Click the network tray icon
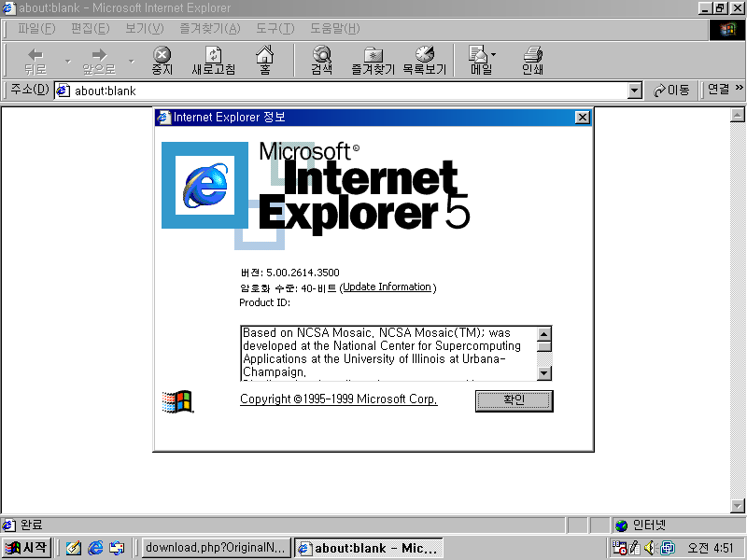Screen dimensions: 747x560 coord(667,548)
